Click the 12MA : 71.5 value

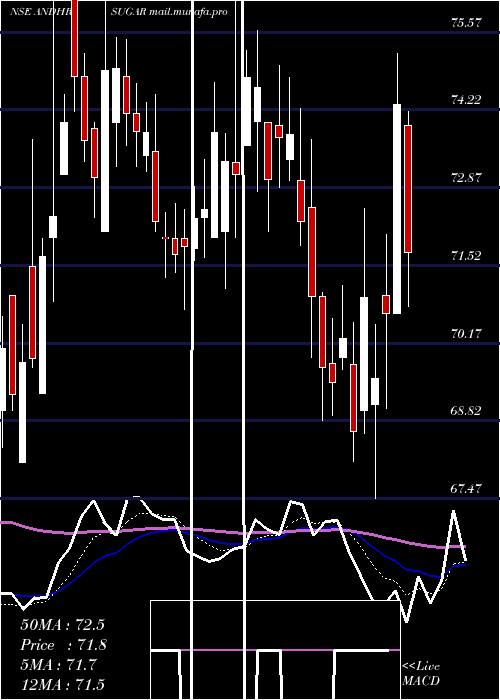coord(62,684)
